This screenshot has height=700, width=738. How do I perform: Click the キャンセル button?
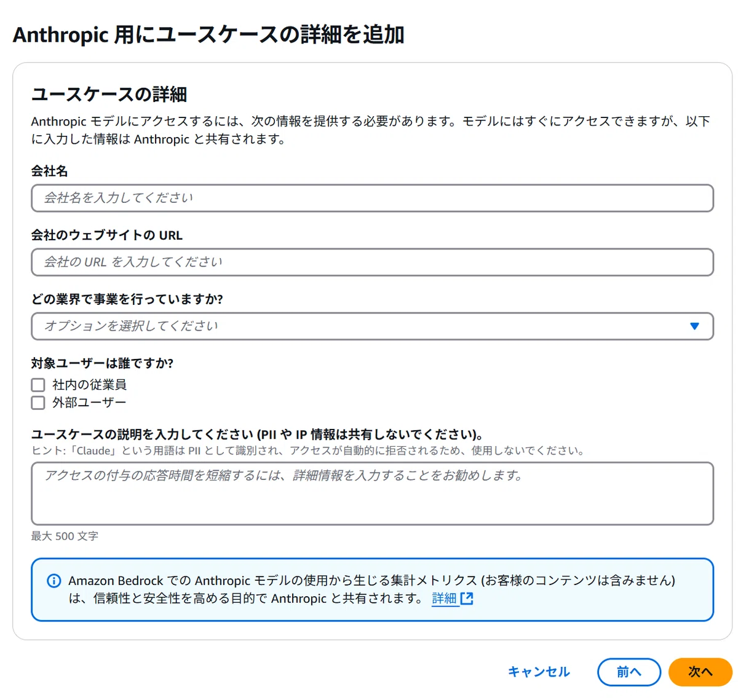[539, 672]
